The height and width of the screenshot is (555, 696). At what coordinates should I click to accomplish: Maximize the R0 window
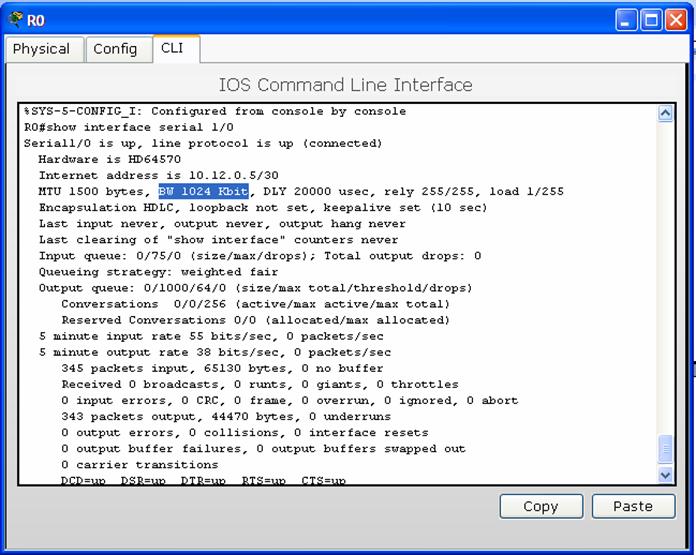(x=651, y=19)
